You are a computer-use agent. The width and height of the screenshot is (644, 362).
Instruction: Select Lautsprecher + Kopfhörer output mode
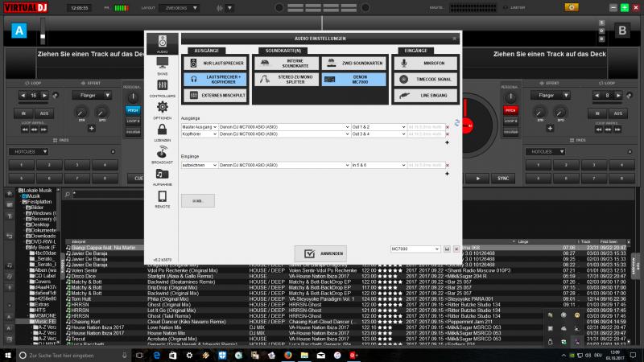coord(215,79)
